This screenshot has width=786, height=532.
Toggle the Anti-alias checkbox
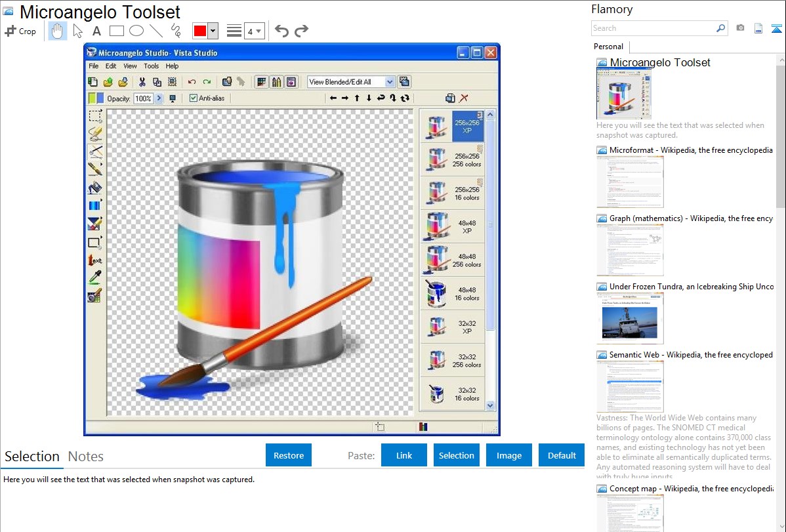tap(193, 98)
